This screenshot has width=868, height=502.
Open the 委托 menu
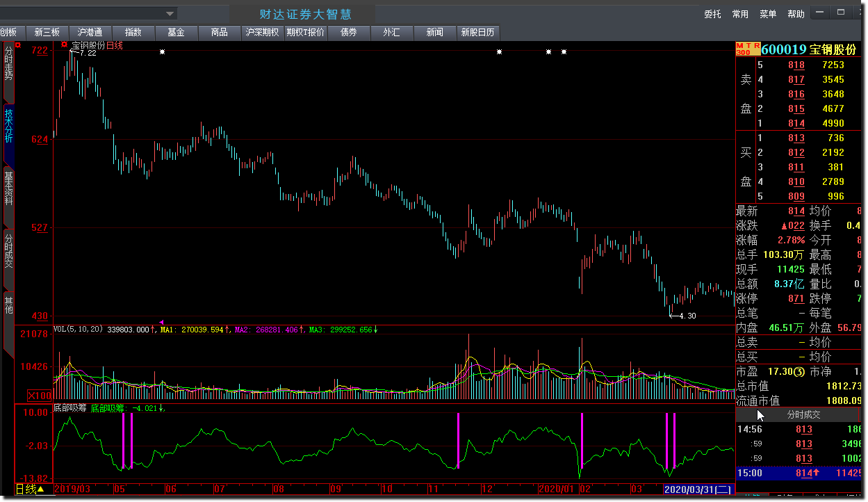pos(712,14)
